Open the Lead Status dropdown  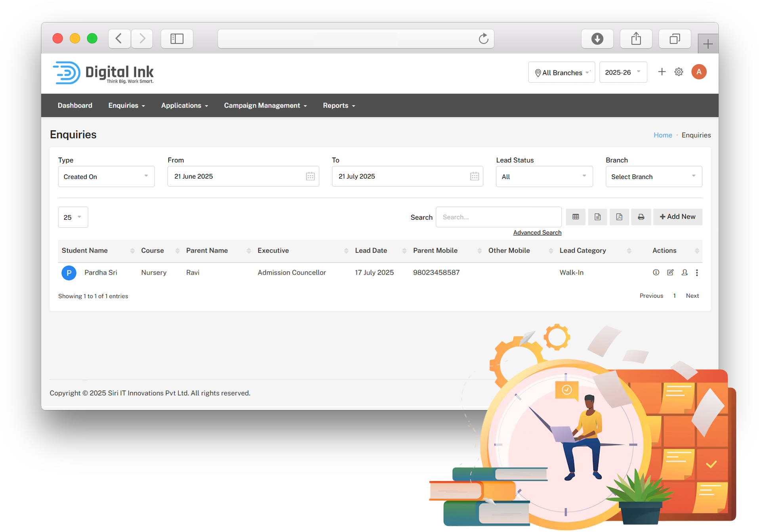pos(544,177)
